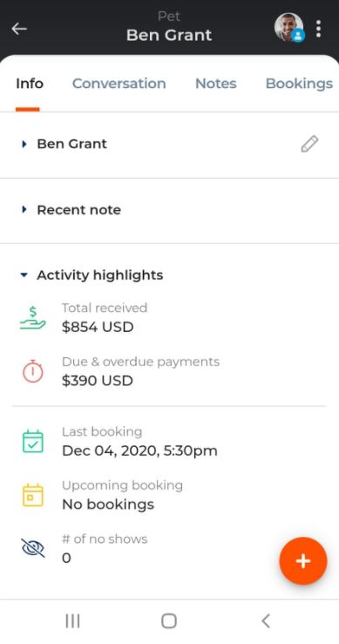The image size is (339, 644).
Task: Tap the Last booking calendar-check icon
Action: click(x=32, y=442)
